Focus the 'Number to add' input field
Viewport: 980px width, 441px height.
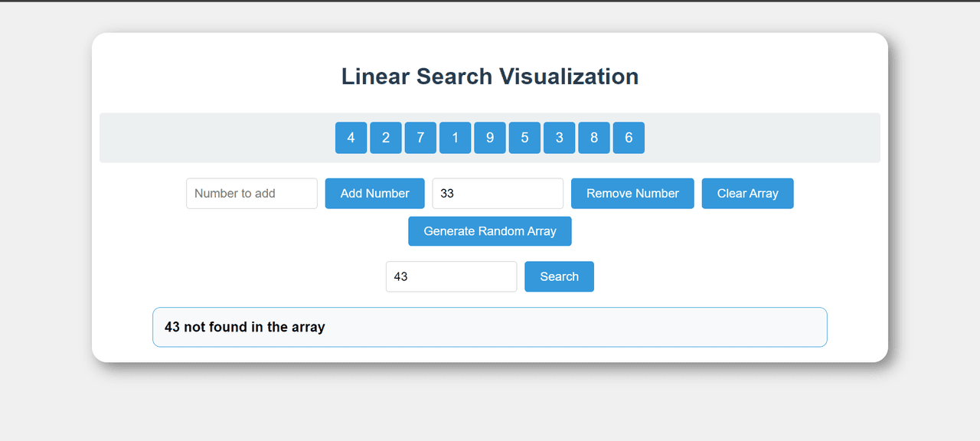(x=252, y=194)
